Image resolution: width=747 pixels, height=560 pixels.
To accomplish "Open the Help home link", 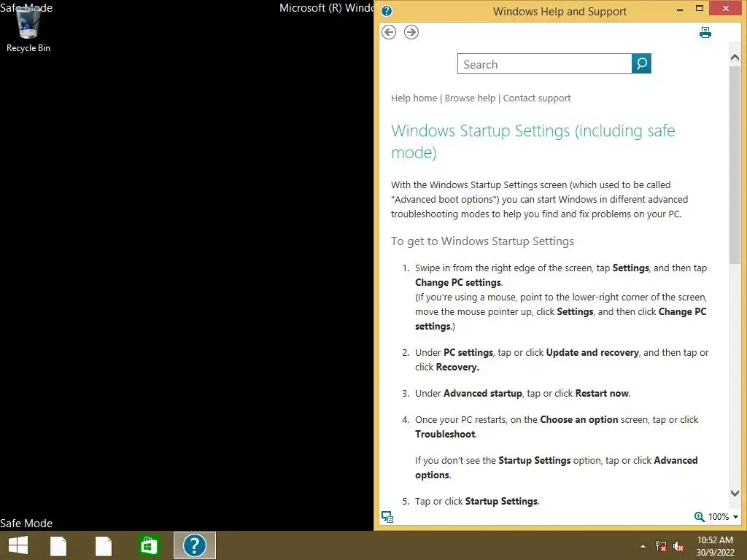I will coord(414,98).
